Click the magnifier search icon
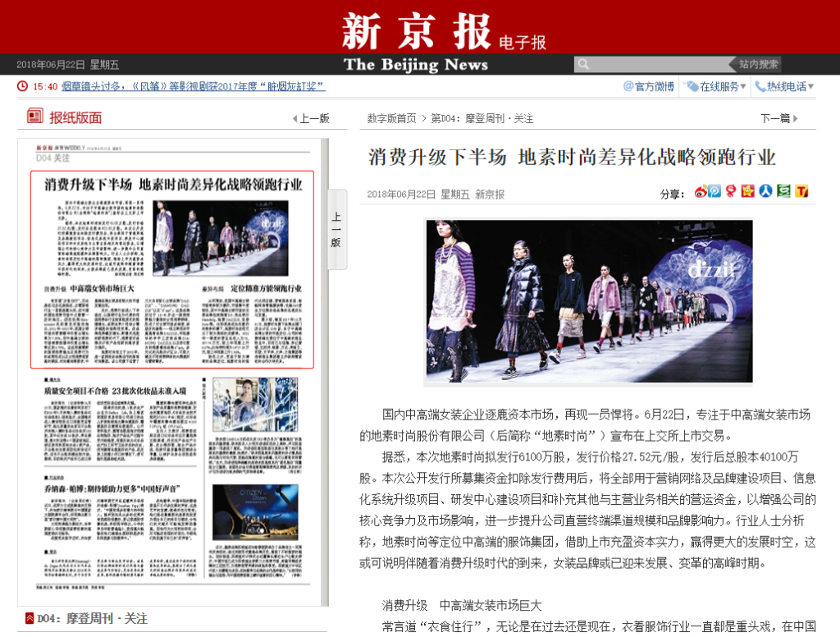 point(582,64)
